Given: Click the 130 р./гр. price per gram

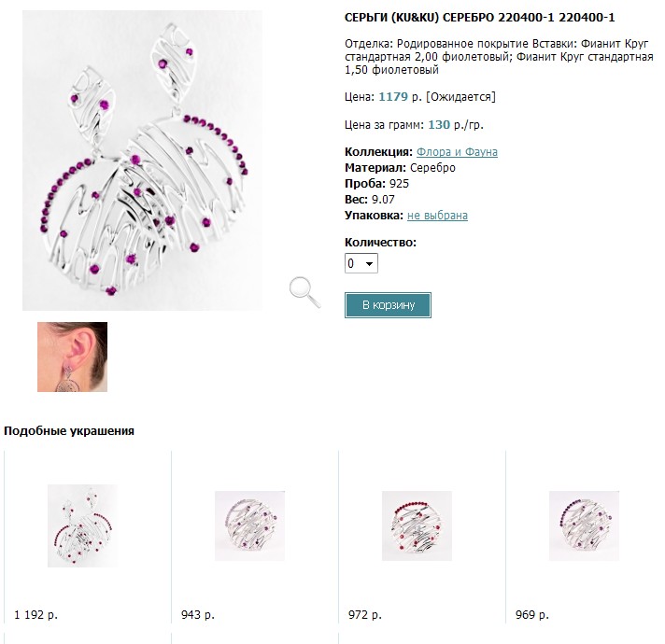Looking at the screenshot, I should 456,125.
